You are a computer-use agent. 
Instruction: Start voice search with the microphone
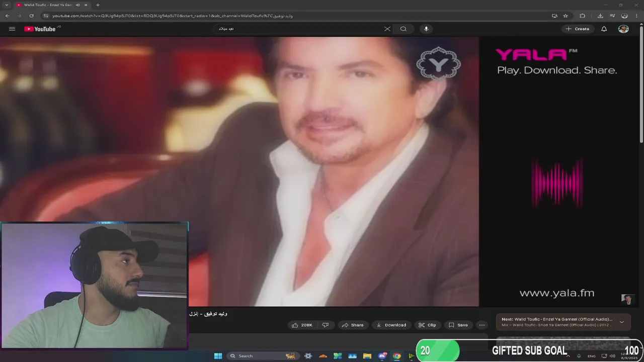pos(426,29)
